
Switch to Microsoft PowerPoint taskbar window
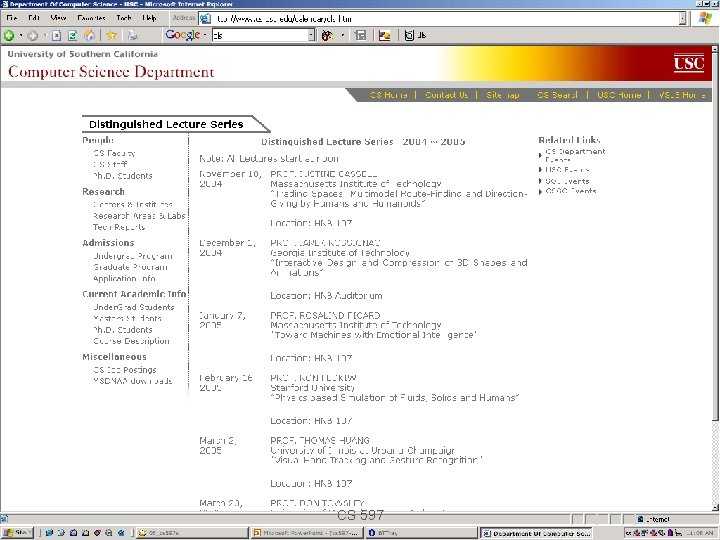(308, 533)
